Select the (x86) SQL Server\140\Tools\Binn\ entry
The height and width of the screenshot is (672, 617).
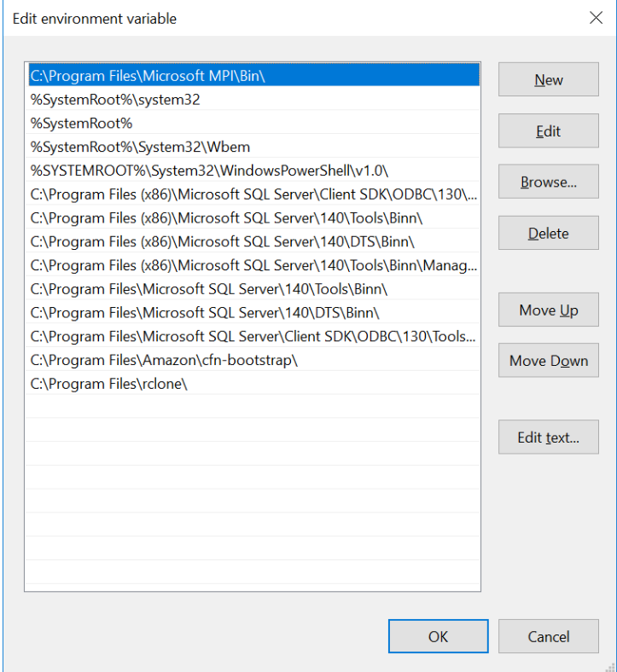(226, 217)
